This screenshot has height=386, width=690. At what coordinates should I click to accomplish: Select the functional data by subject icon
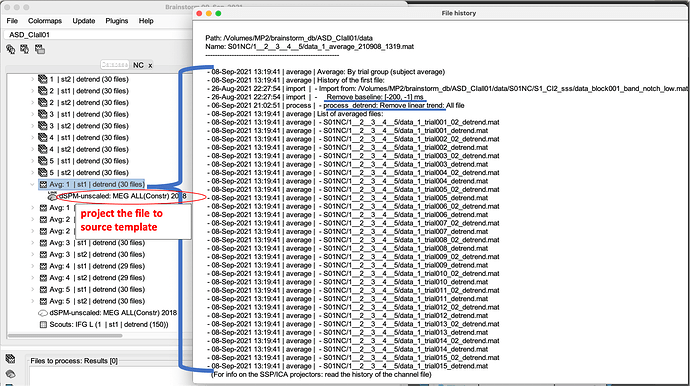tap(25, 49)
